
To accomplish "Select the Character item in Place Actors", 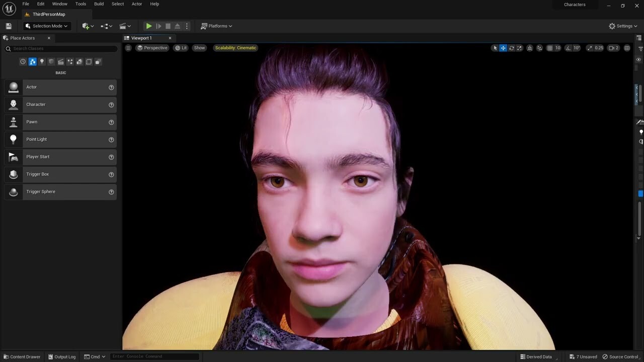I will [x=60, y=105].
